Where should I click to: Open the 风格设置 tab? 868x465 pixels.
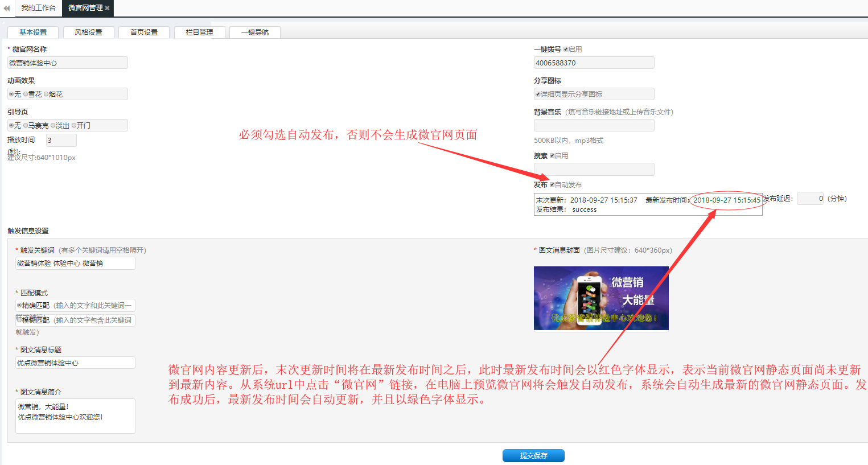click(x=89, y=32)
